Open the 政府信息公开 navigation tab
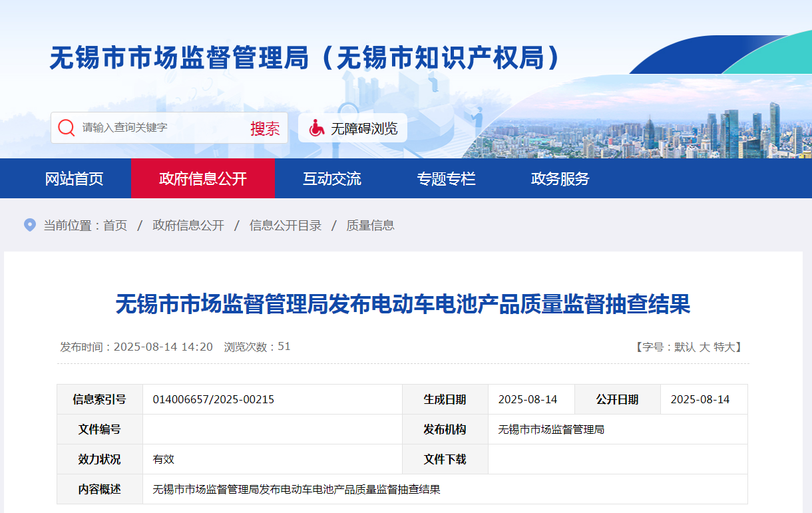The height and width of the screenshot is (513, 812). tap(203, 178)
